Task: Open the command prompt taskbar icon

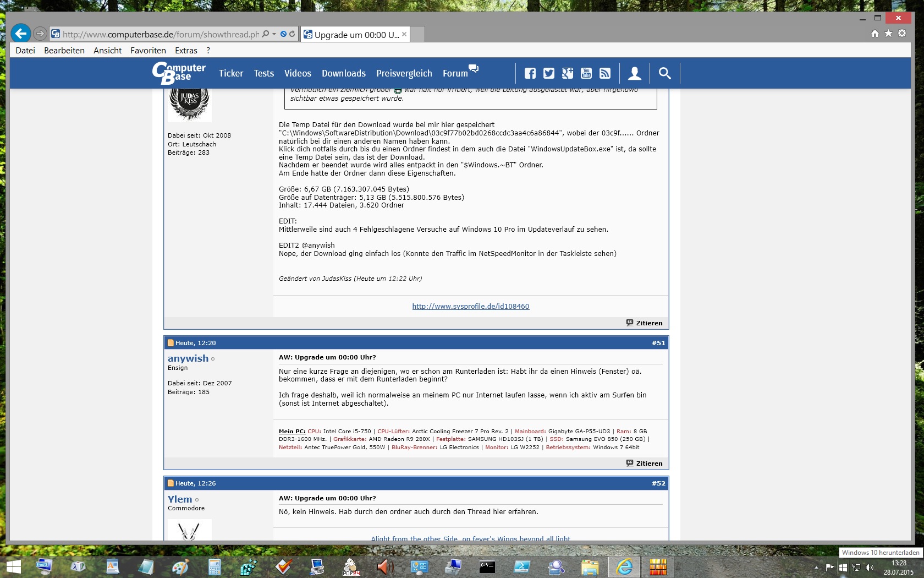Action: (x=487, y=567)
